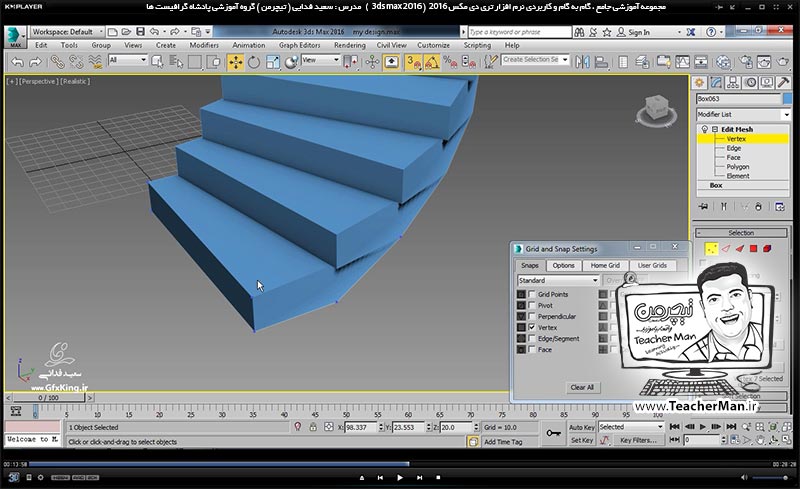Open the Modify command panel tab

(716, 82)
